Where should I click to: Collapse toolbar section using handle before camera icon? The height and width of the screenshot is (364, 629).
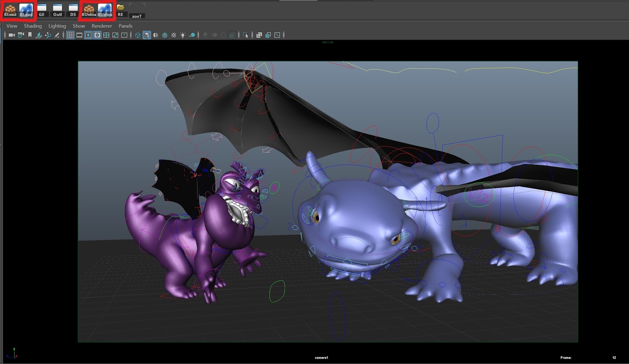5,35
